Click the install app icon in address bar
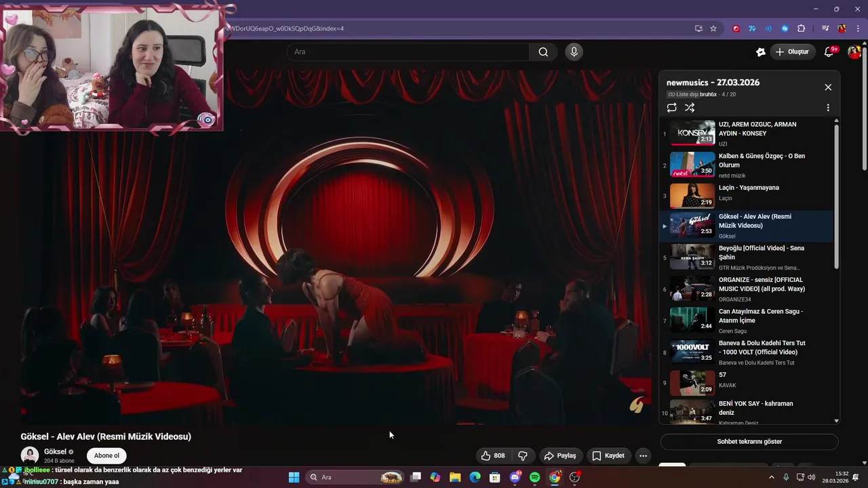 (x=698, y=28)
